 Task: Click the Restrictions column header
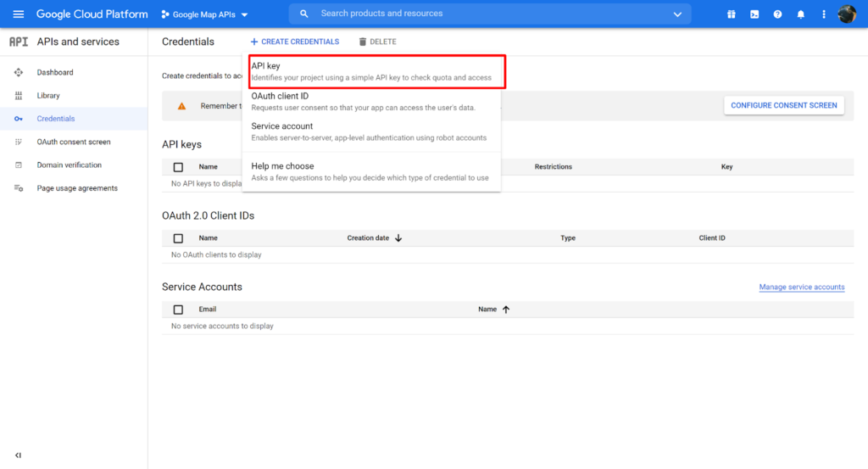[x=554, y=167]
